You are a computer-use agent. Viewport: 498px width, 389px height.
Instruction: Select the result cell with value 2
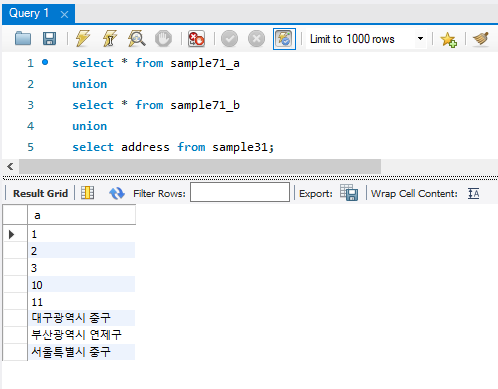click(82, 251)
